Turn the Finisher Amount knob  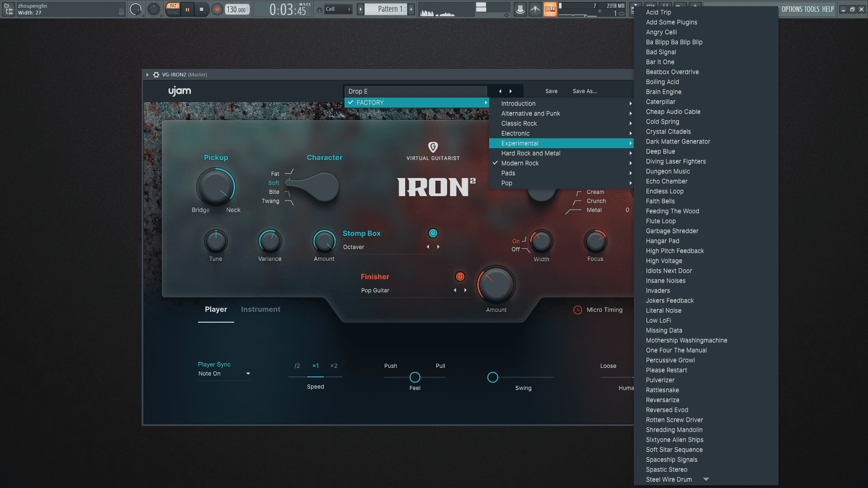(x=496, y=285)
